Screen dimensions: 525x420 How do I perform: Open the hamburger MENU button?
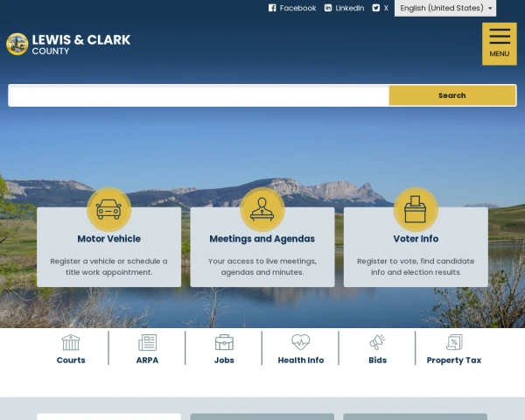500,44
